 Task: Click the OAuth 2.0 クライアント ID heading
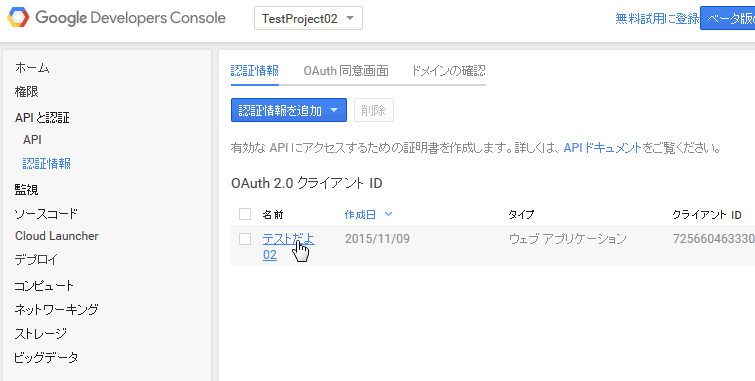[307, 184]
